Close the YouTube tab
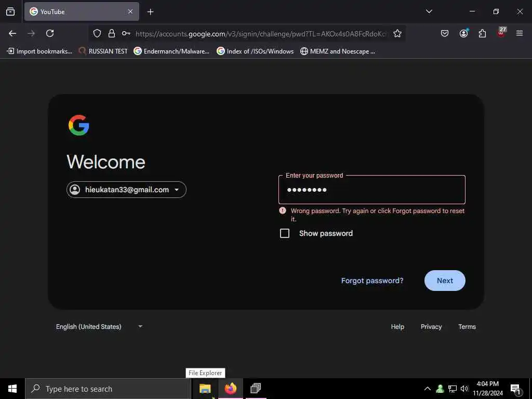Image resolution: width=532 pixels, height=399 pixels. 130,11
